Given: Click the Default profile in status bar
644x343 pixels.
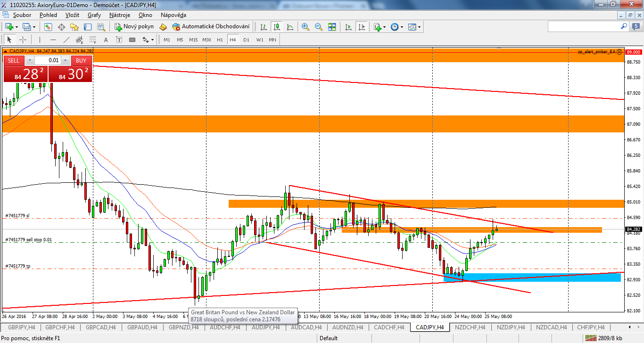Looking at the screenshot, I should pos(329,338).
